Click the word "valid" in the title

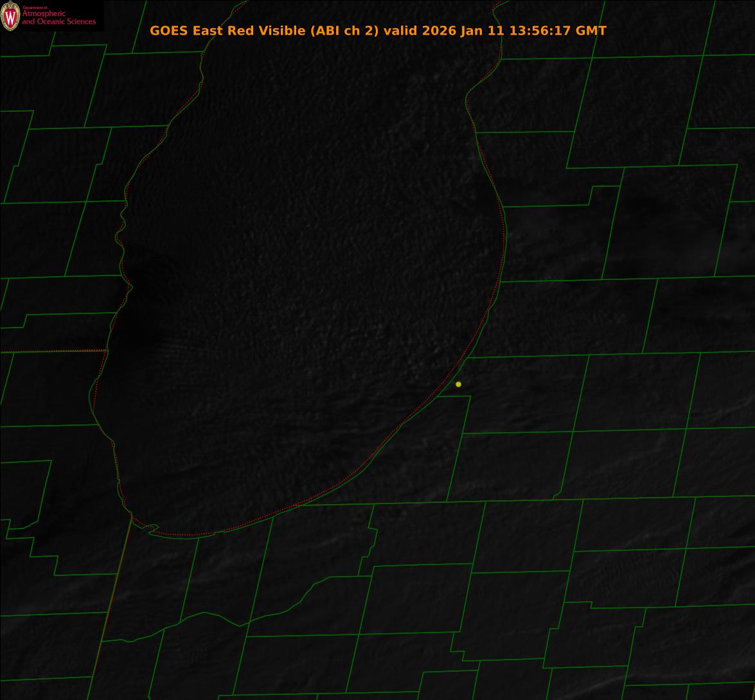[400, 31]
